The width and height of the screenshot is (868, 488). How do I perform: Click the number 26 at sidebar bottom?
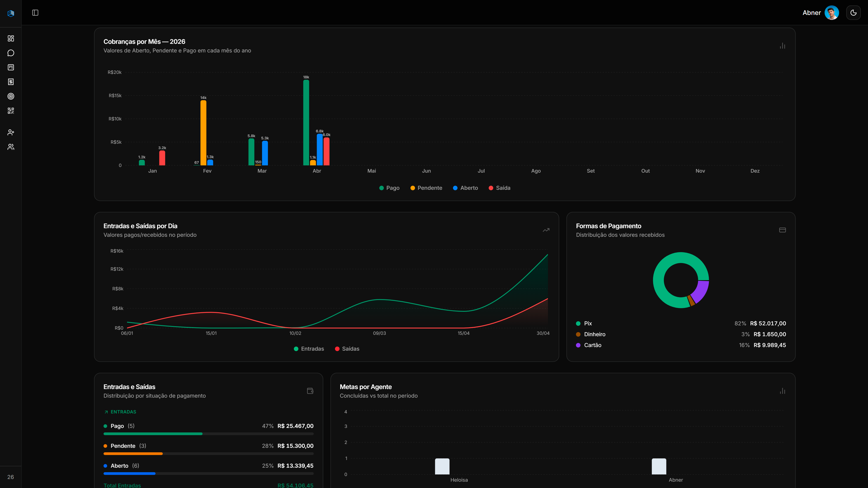click(x=11, y=477)
